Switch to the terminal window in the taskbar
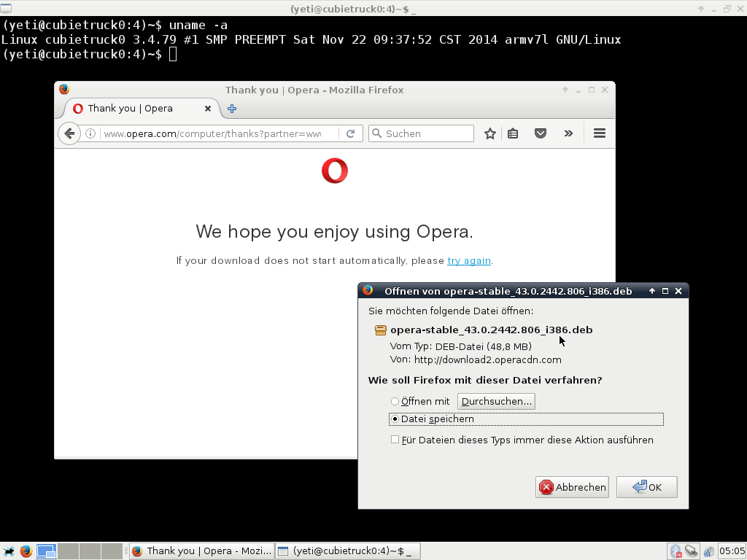 pos(347,551)
